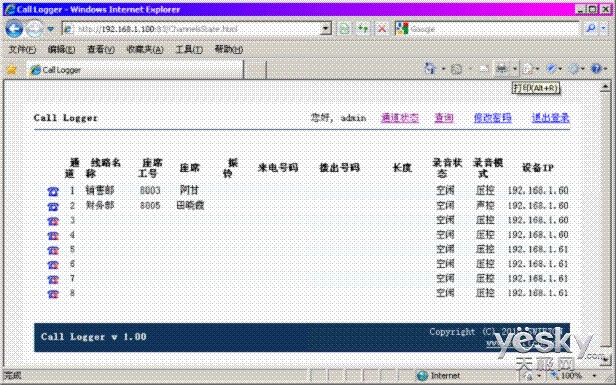The width and height of the screenshot is (616, 385).
Task: Click the Print toolbar icon
Action: point(502,69)
